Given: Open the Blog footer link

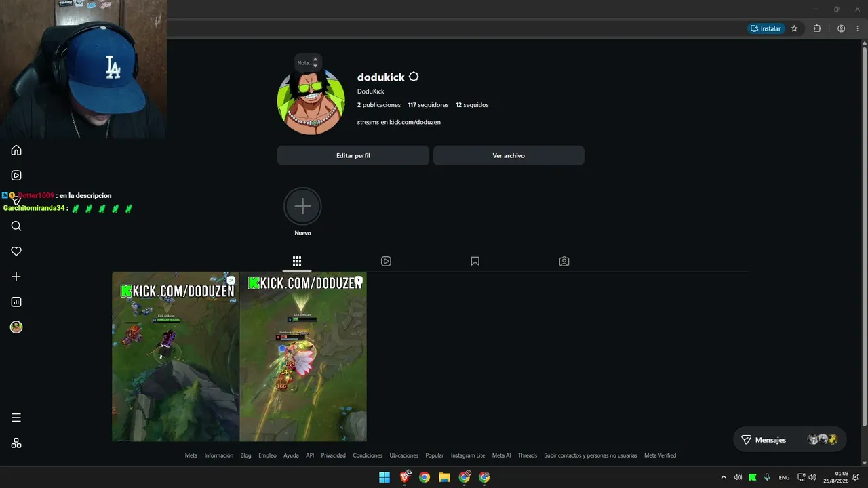Looking at the screenshot, I should pyautogui.click(x=245, y=455).
